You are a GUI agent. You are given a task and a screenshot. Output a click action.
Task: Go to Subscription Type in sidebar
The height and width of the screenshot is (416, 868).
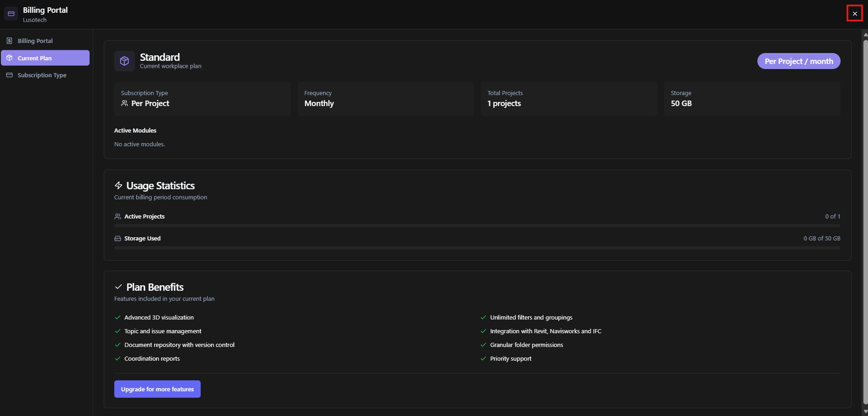tap(45, 75)
